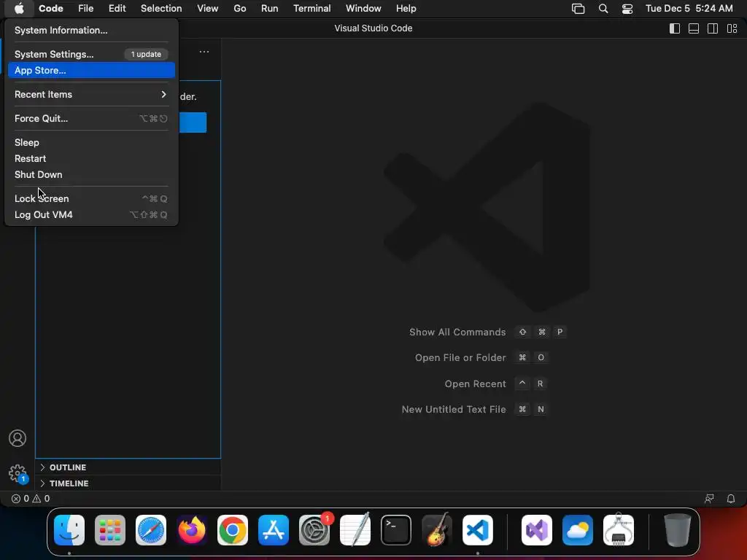Expand the TIMELINE section
The image size is (747, 560).
[x=128, y=483]
